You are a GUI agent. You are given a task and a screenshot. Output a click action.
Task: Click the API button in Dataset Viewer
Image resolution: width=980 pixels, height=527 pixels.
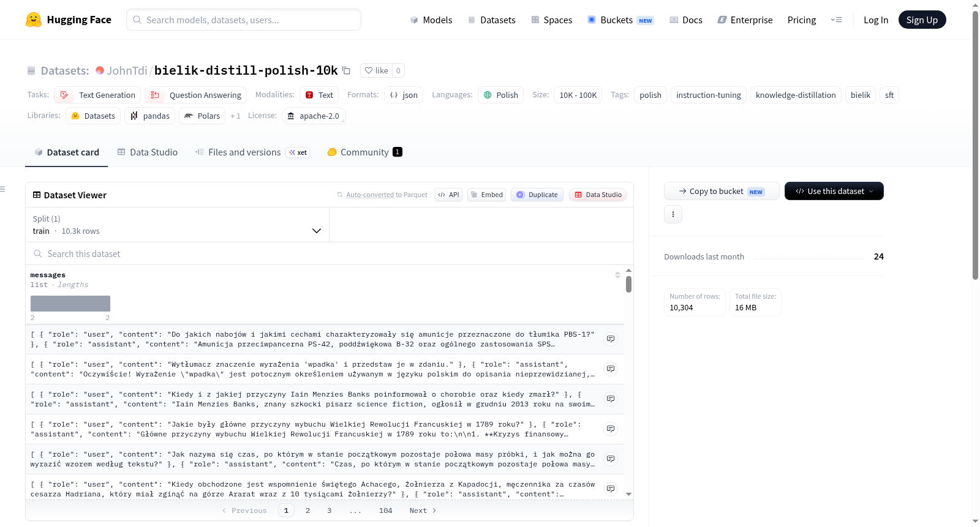point(448,195)
